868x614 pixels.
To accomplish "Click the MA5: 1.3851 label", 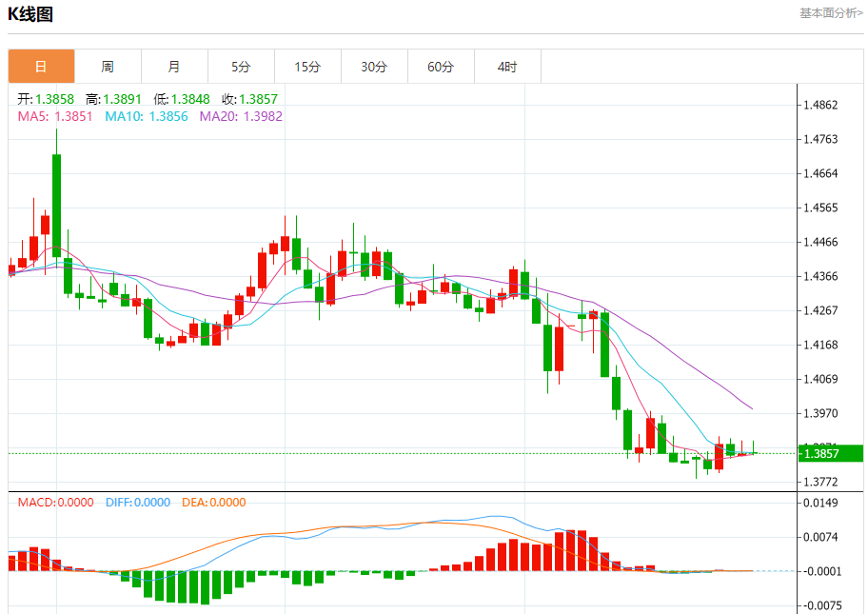I will [x=55, y=116].
